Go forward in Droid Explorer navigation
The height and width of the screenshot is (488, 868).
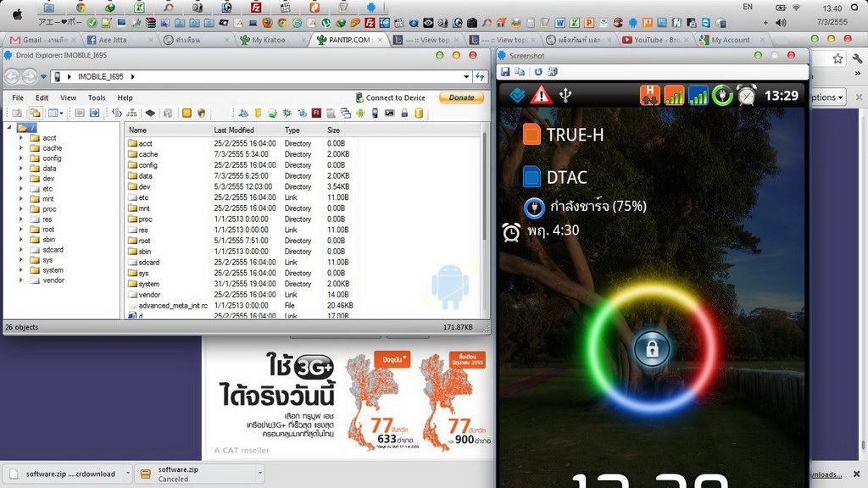pos(28,76)
